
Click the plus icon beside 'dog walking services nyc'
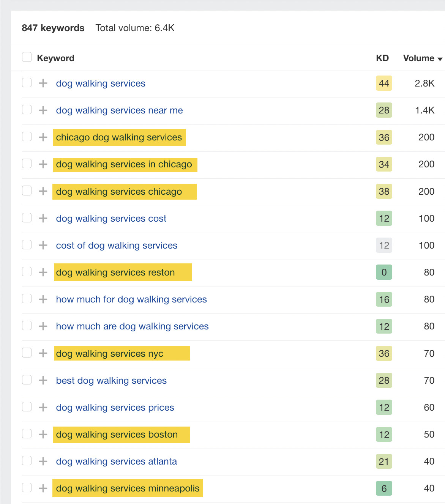pos(43,353)
